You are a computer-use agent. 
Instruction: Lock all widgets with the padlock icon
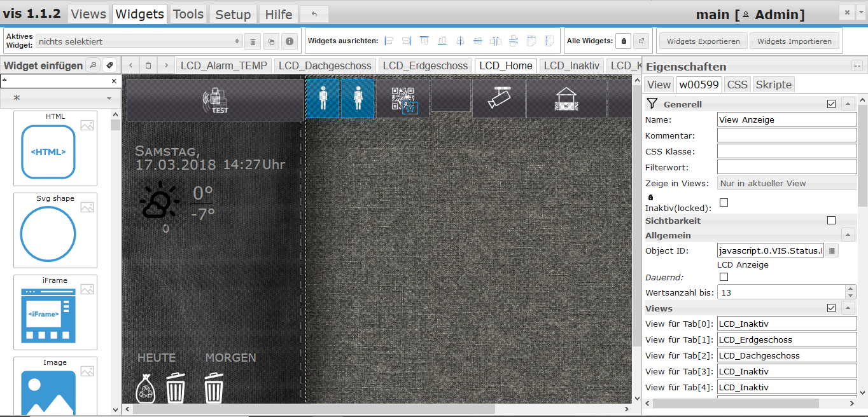point(624,41)
